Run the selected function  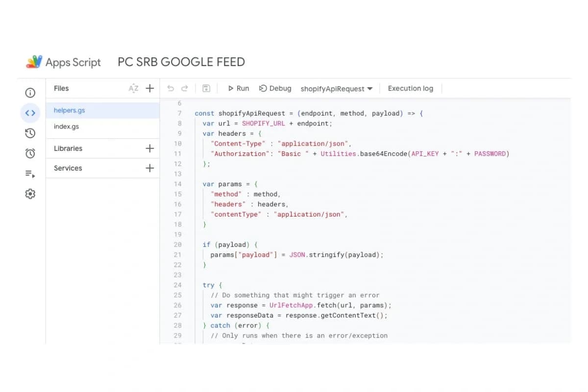click(238, 89)
